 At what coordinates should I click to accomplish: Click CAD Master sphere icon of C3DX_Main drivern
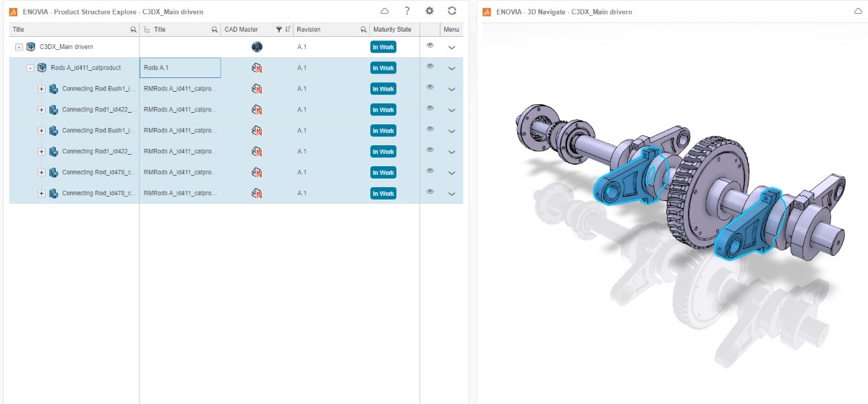257,47
